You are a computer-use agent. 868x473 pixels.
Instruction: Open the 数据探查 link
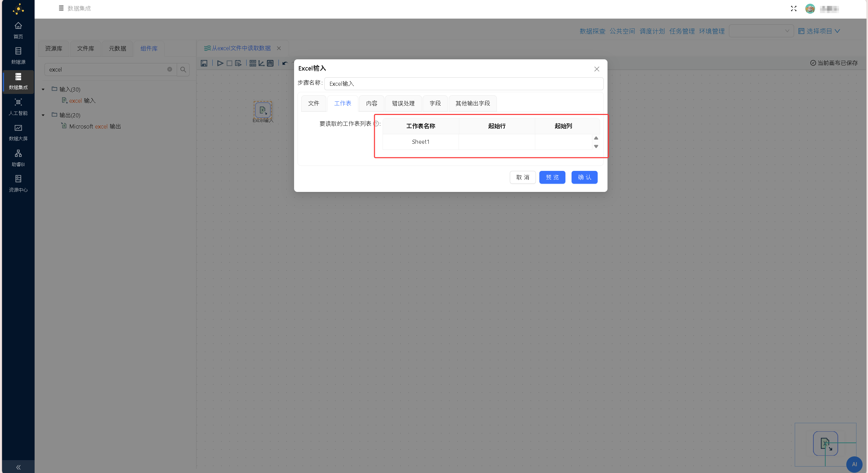click(592, 31)
